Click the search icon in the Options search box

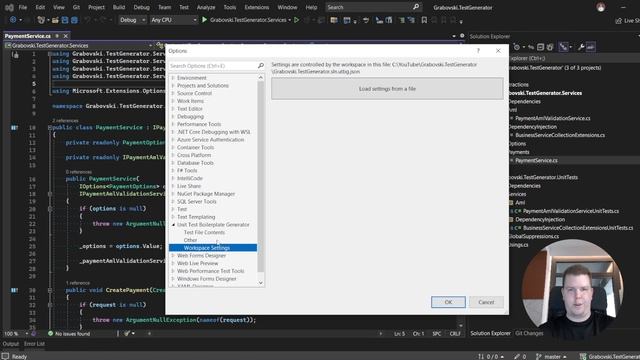click(260, 66)
